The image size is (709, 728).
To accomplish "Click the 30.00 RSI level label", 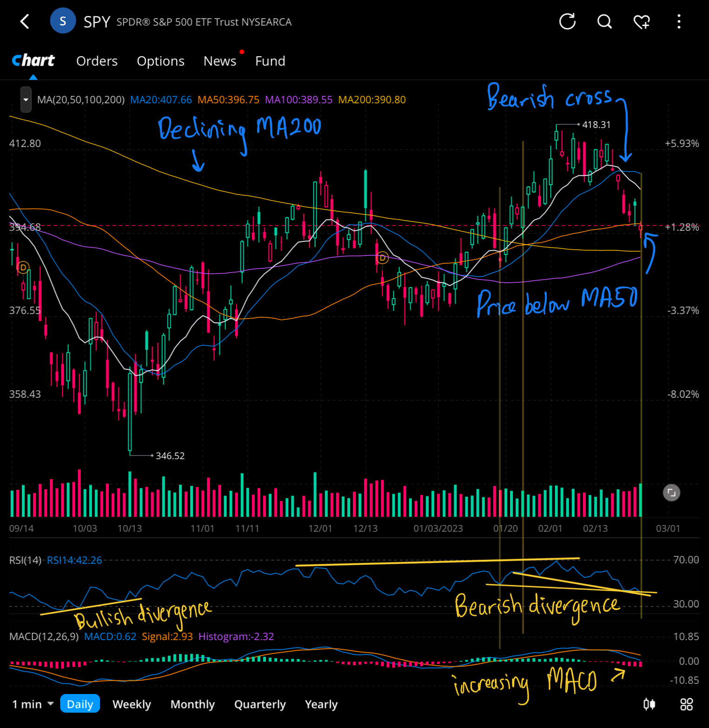I will (686, 604).
